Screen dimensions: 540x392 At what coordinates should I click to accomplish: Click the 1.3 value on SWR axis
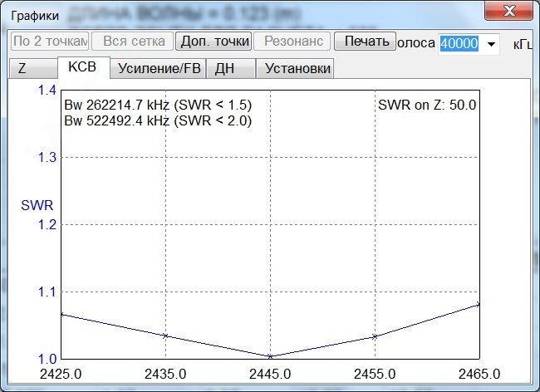(47, 157)
